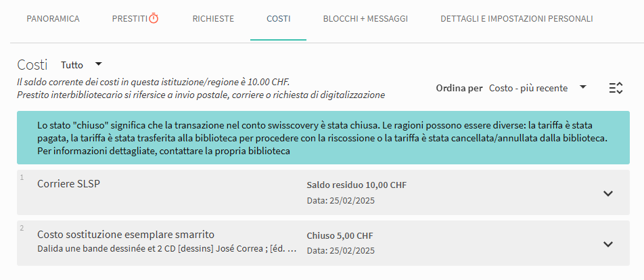Open the 'Costo - più recente' sort dropdown
Image resolution: width=644 pixels, height=280 pixels.
pos(537,88)
